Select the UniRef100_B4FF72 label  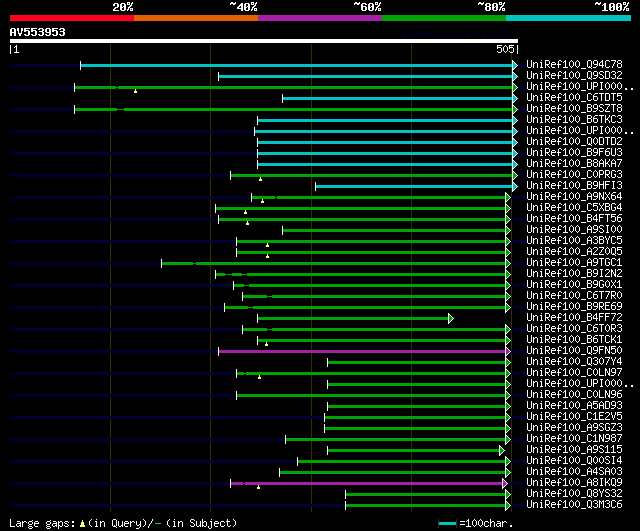[574, 318]
